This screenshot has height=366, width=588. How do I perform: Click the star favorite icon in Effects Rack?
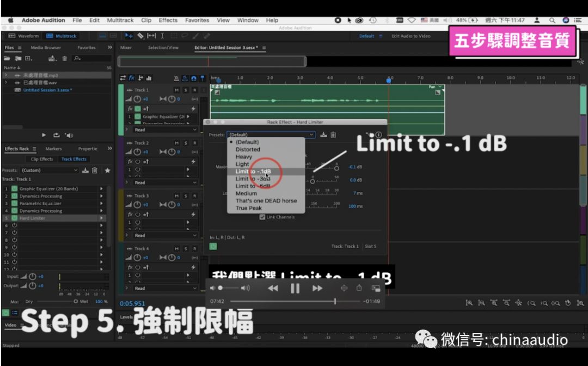pos(108,170)
